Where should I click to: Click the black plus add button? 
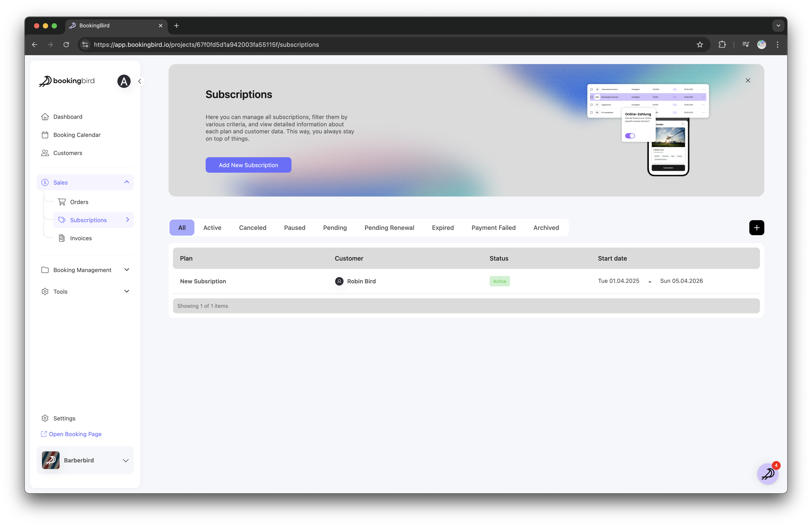click(756, 228)
